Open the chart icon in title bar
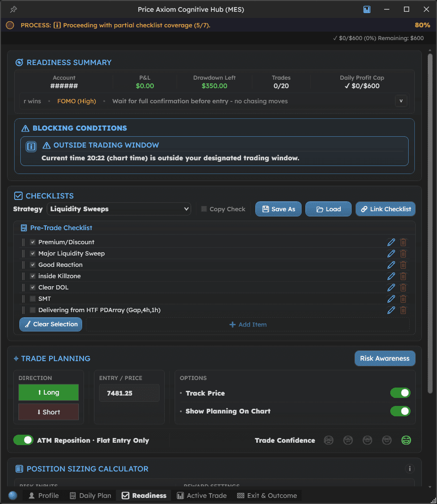This screenshot has width=437, height=504. 367,9
